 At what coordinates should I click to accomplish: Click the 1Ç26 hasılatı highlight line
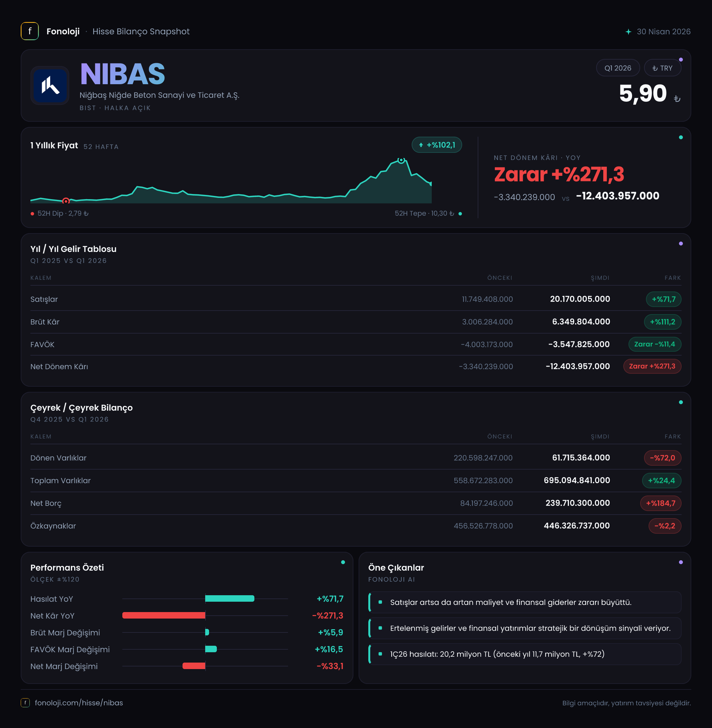click(525, 654)
